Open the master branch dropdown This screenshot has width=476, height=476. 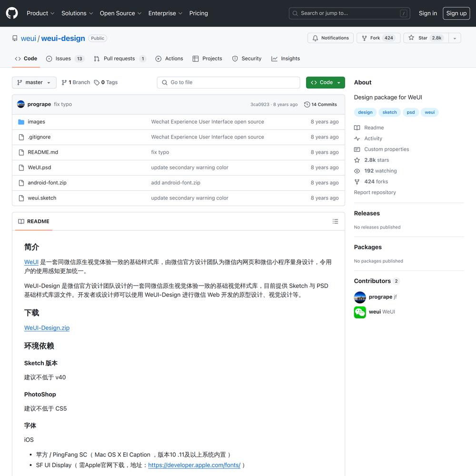[x=34, y=82]
